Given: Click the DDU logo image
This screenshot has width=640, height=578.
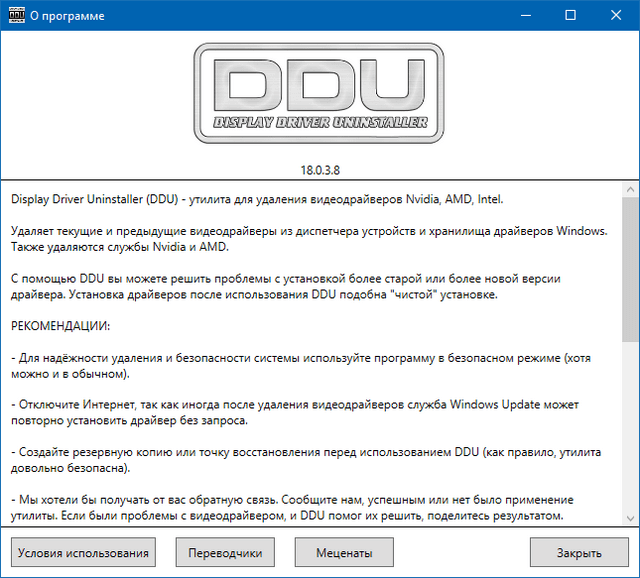Looking at the screenshot, I should tap(319, 93).
